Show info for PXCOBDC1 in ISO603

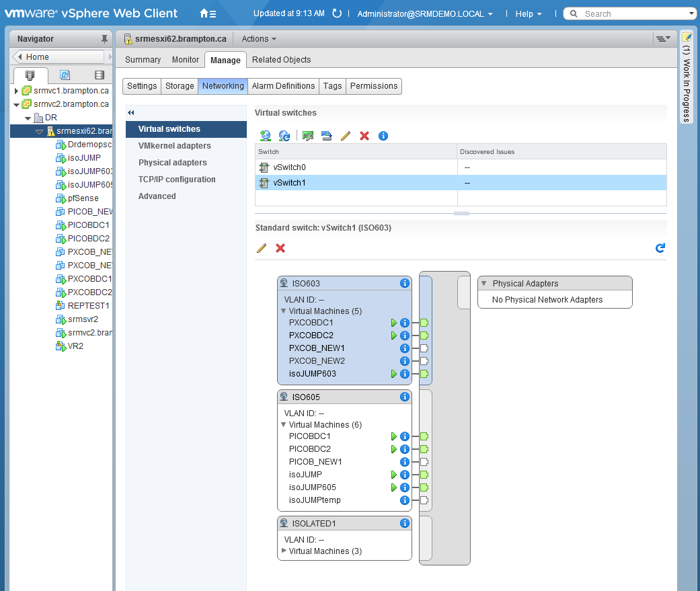pos(405,323)
